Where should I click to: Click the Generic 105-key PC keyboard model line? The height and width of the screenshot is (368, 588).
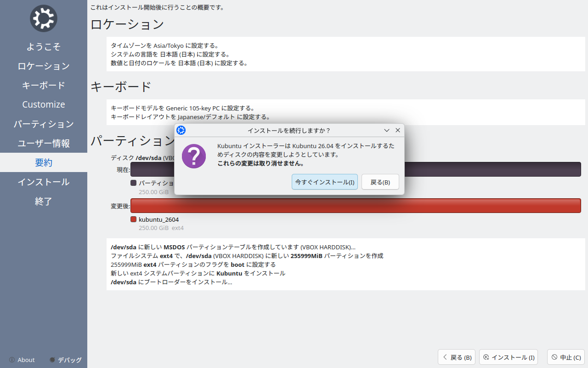[x=183, y=108]
